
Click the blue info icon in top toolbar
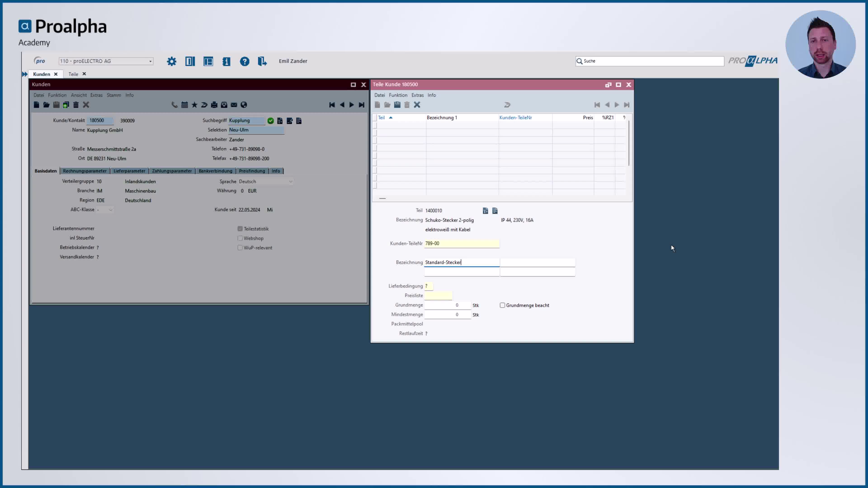(226, 61)
